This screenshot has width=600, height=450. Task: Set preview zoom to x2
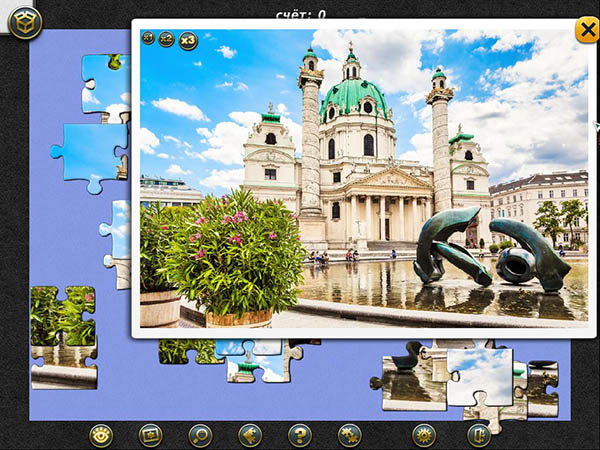tap(166, 39)
